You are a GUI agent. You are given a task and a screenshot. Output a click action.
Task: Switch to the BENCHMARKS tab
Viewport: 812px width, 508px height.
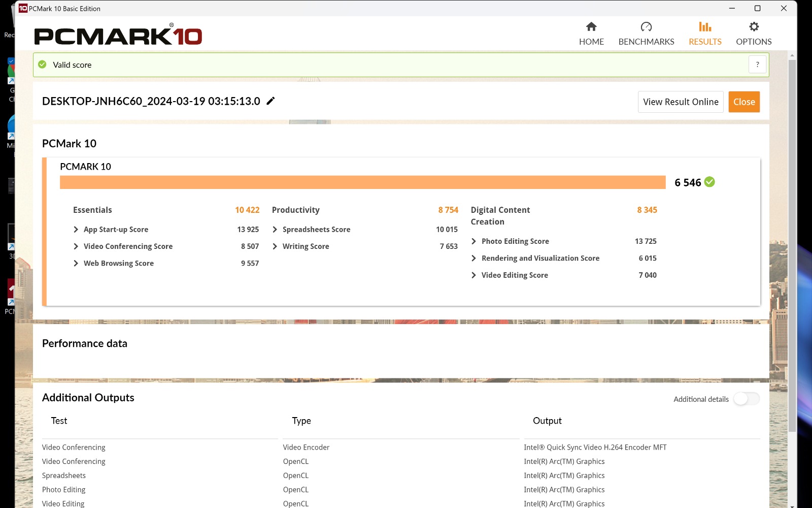[646, 42]
